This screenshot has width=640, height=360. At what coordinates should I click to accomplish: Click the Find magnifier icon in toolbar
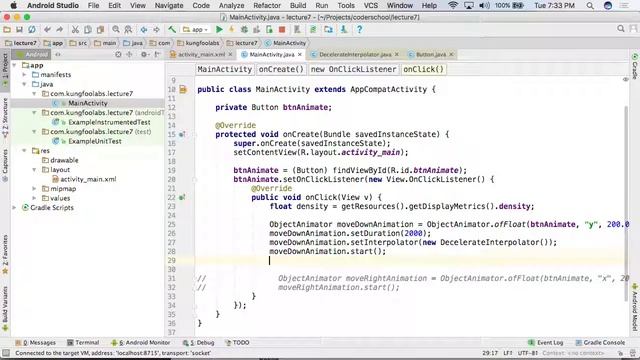(116, 29)
